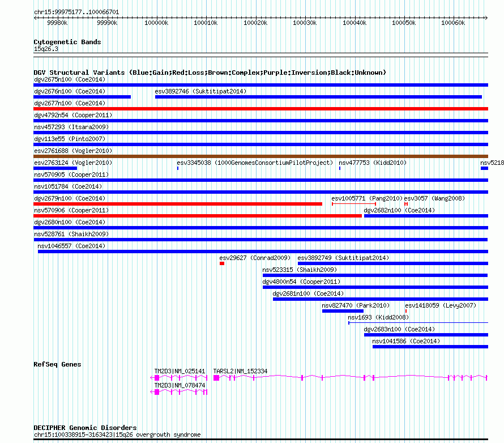Select the 15q26.3 band label
This screenshot has width=504, height=443.
pos(46,49)
